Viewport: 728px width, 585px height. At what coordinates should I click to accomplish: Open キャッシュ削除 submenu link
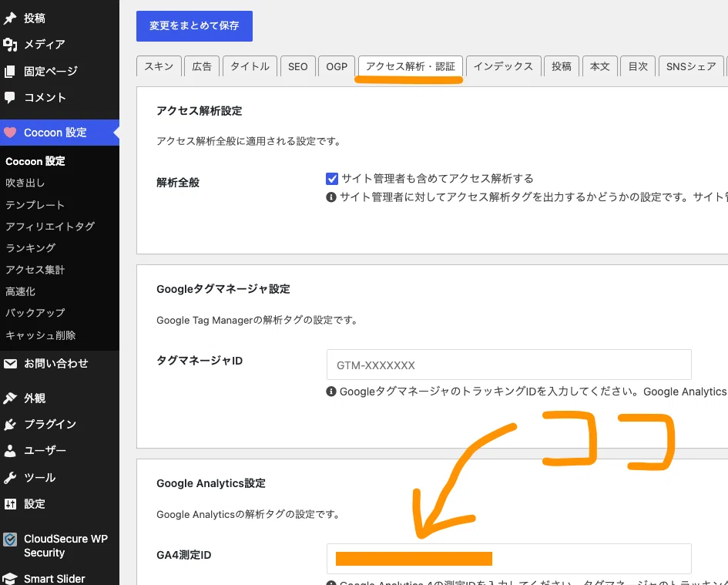coord(40,335)
